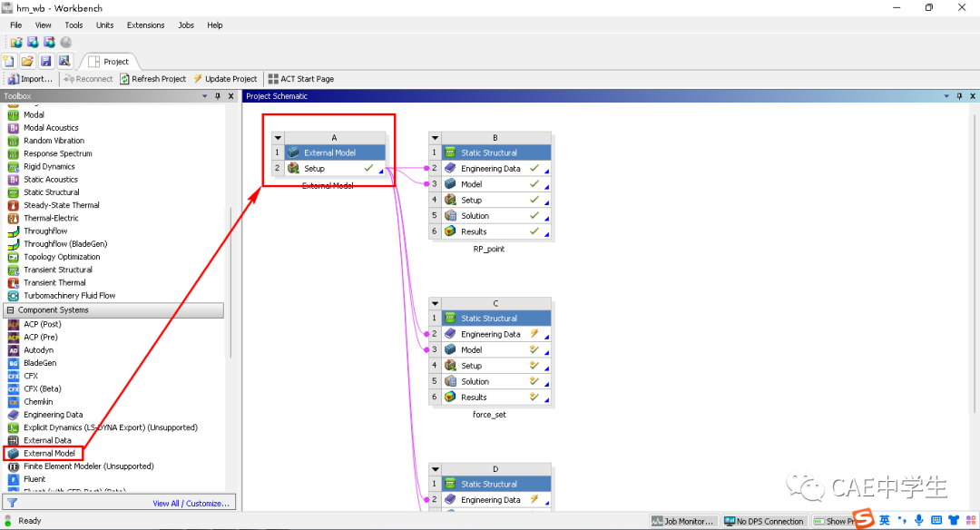Collapse the Component Systems group

pos(10,310)
